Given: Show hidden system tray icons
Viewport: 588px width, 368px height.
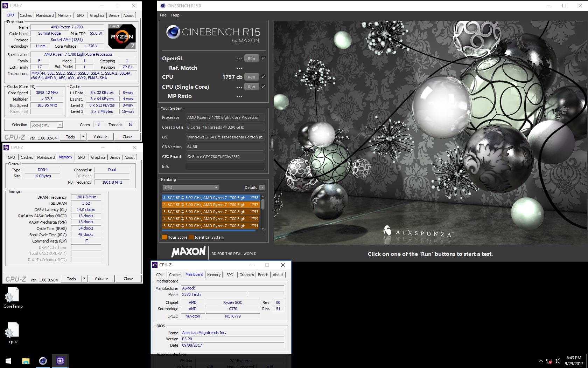Looking at the screenshot, I should pyautogui.click(x=541, y=361).
